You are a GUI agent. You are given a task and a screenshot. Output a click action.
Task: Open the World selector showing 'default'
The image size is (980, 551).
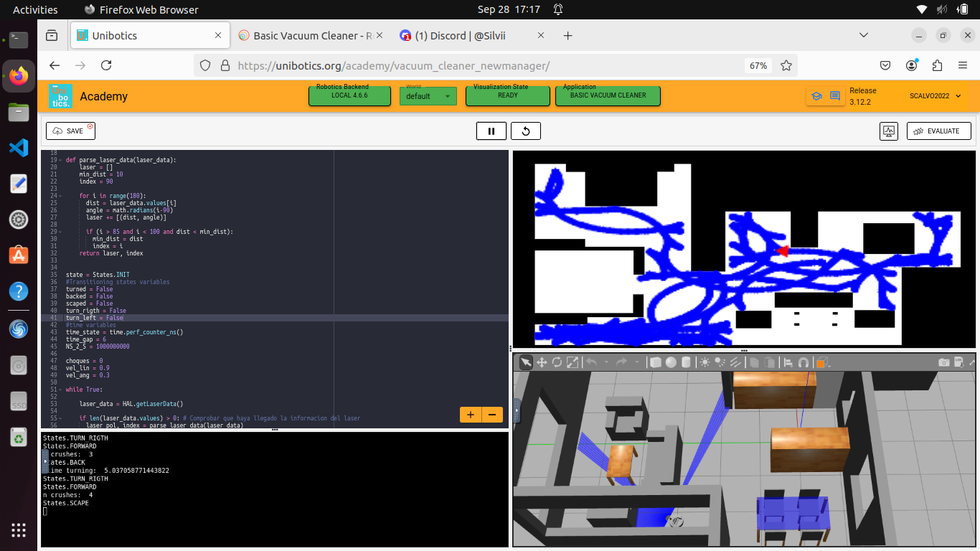(428, 95)
